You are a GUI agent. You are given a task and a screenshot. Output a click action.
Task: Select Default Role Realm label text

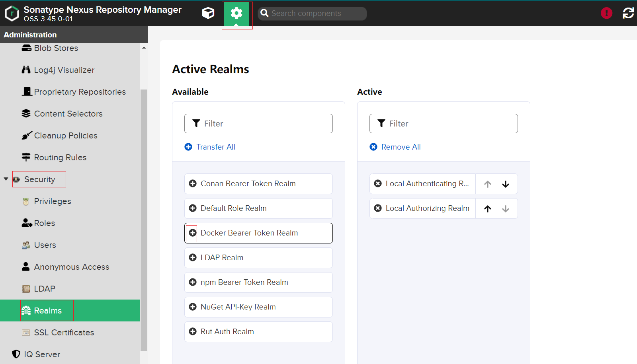[234, 208]
